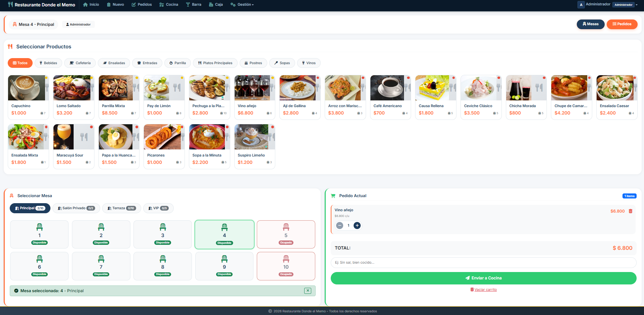
Task: Open the Cocina section from the navbar
Action: point(169,4)
